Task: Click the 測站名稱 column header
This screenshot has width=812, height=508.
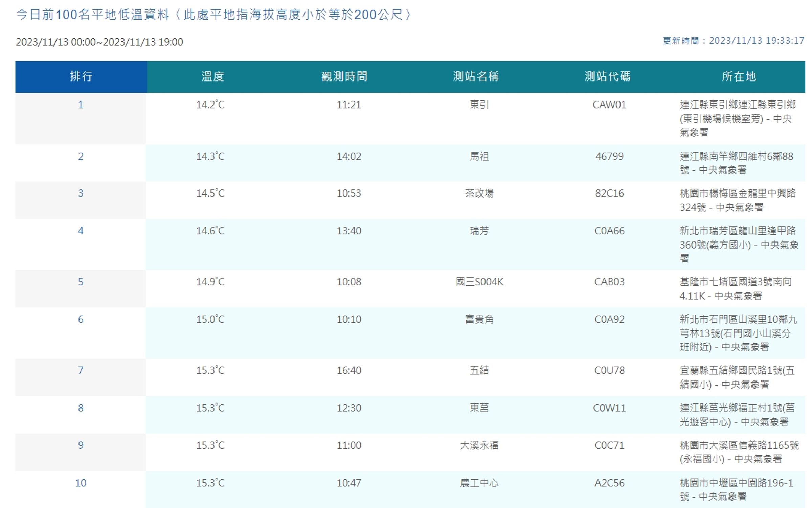Action: (x=476, y=77)
